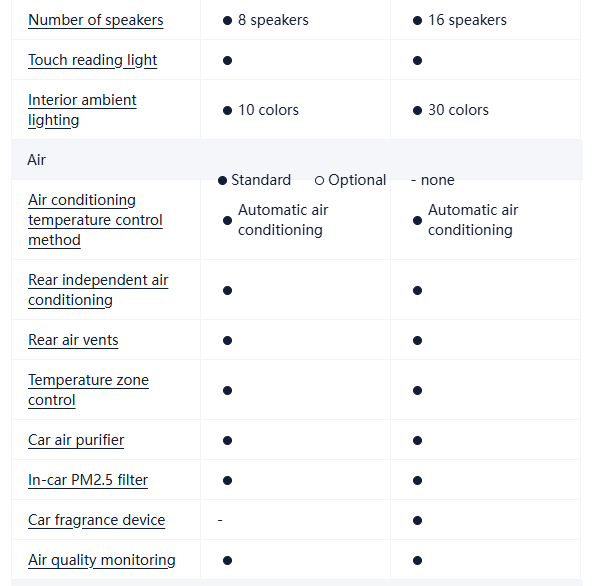600x586 pixels.
Task: Select the '16 speakers' cell value
Action: pos(467,20)
